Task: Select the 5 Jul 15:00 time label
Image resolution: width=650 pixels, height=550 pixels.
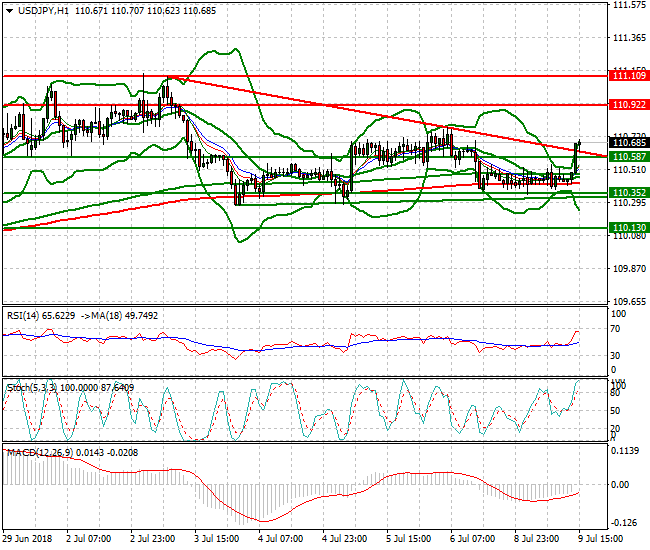Action: pos(408,539)
